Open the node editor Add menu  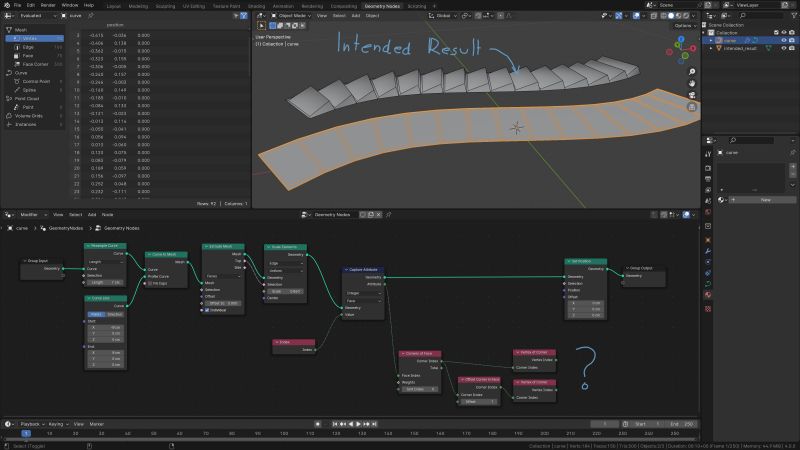tap(92, 215)
